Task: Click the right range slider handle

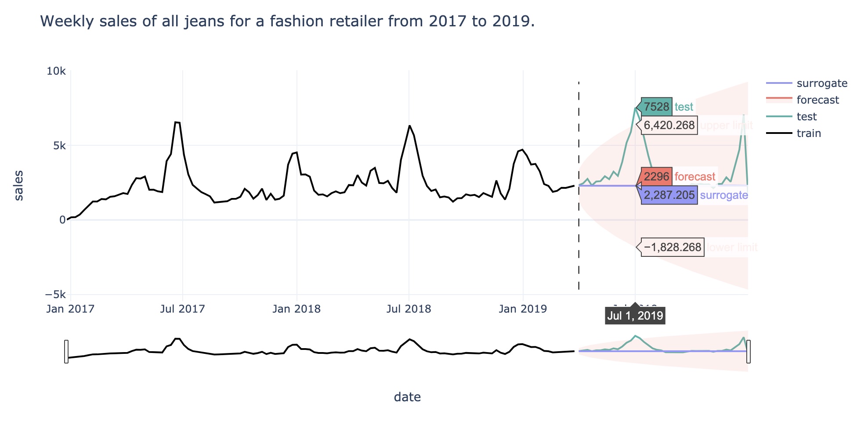Action: [749, 352]
